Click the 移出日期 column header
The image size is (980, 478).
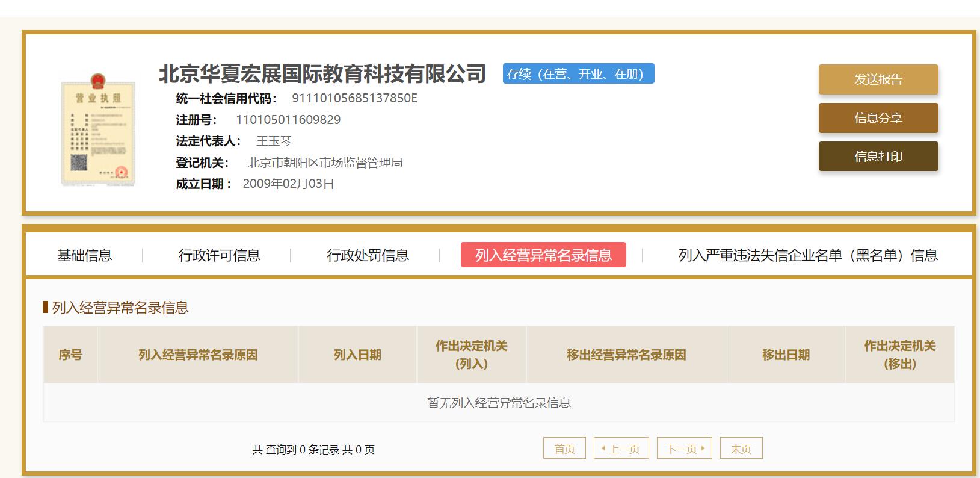pyautogui.click(x=786, y=355)
